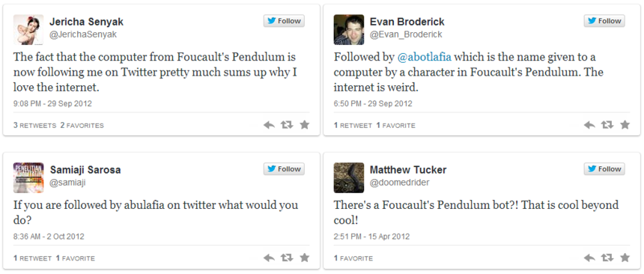The image size is (644, 274).
Task: Retweet Jericha Senyak's tweet
Action: click(x=287, y=125)
